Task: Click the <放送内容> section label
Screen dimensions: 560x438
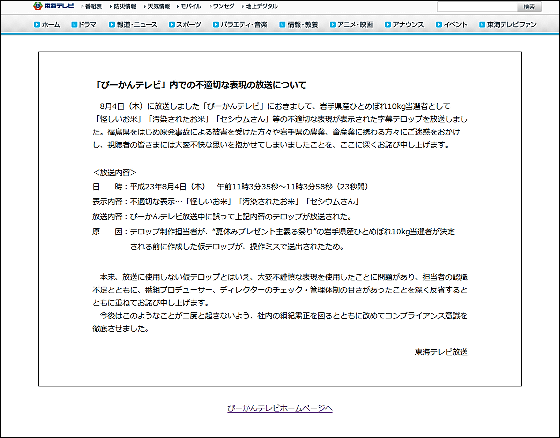Action: point(114,173)
